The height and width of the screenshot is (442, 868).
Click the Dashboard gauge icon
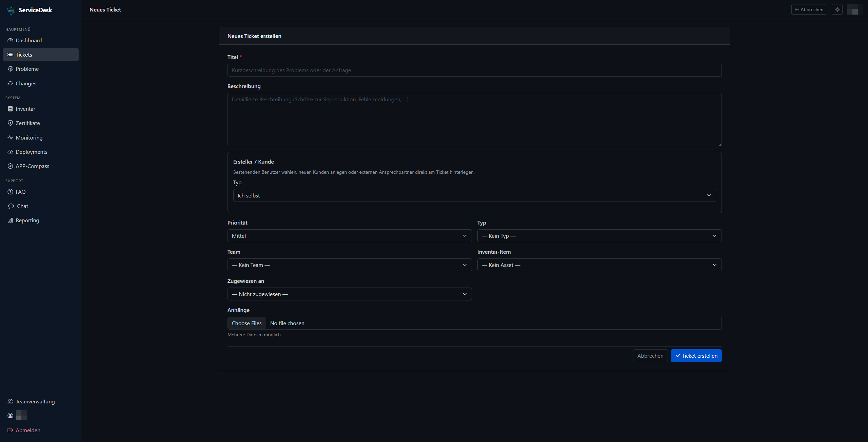[x=10, y=40]
